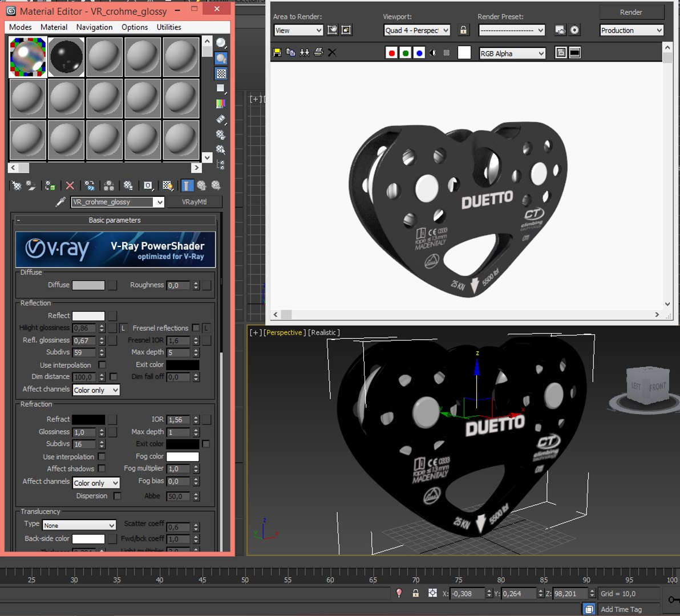The width and height of the screenshot is (680, 616).
Task: Click the Reset Map/Mtl red X icon
Action: click(x=70, y=185)
